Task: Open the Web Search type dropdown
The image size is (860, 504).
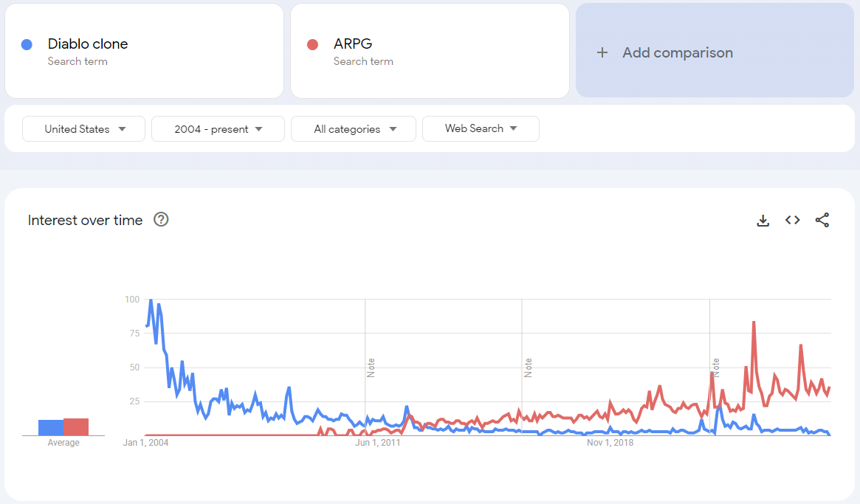Action: 481,128
